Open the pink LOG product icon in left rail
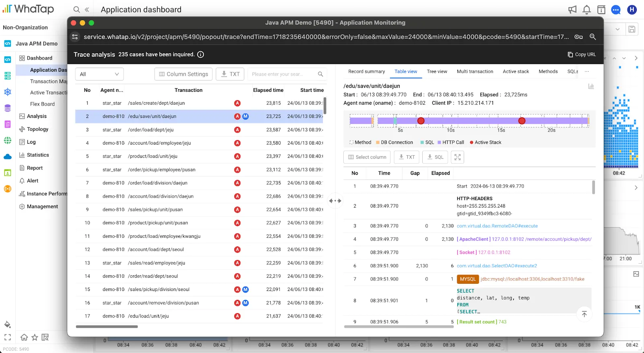This screenshot has width=644, height=353. pos(7,124)
